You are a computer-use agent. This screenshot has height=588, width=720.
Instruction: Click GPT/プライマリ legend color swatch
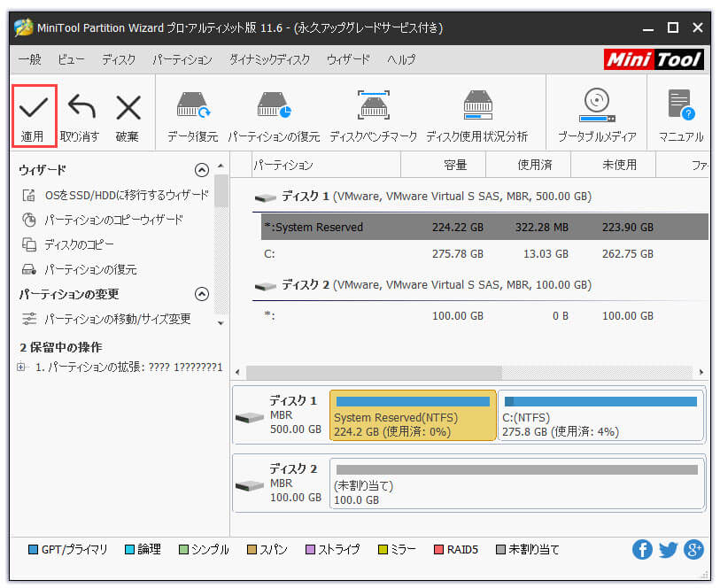(33, 549)
